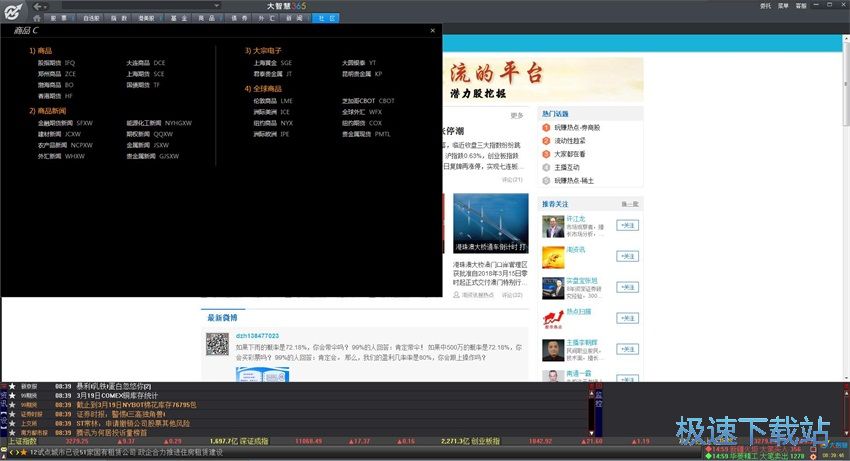
Task: Close the 商品 C popup panel
Action: 433,30
